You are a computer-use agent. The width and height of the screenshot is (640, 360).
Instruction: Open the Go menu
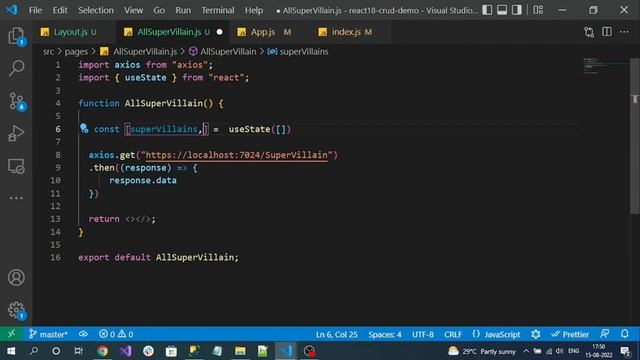(159, 10)
